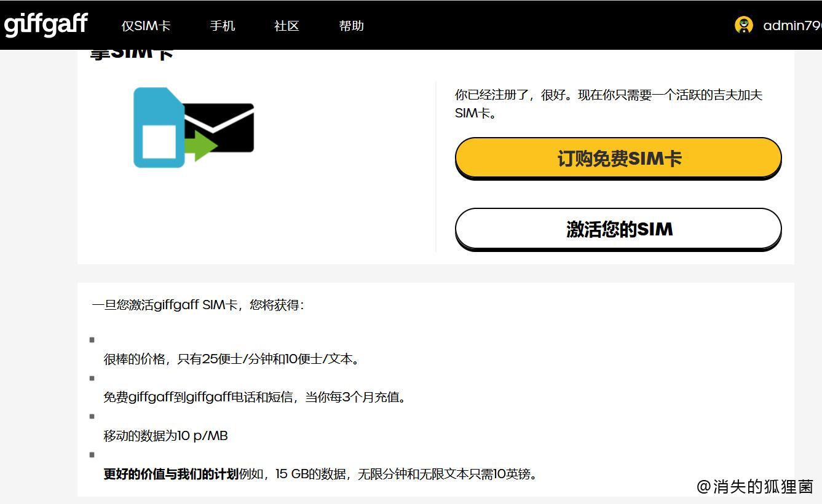Click the giffgaff logo
Viewport: 822px width, 504px height.
pyautogui.click(x=46, y=25)
